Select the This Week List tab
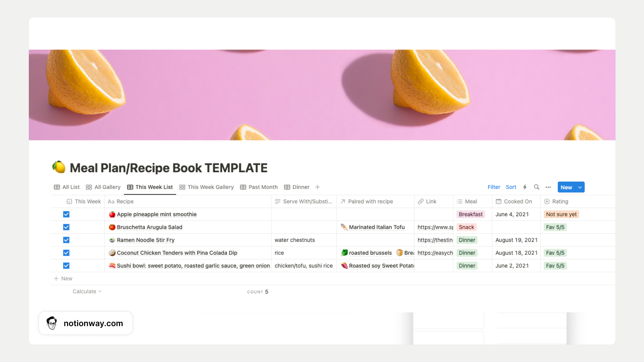The image size is (644, 362). tap(150, 187)
